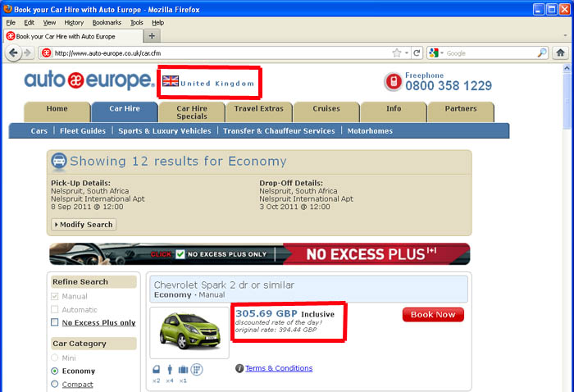
Task: Click the Compact category link text
Action: tap(77, 385)
